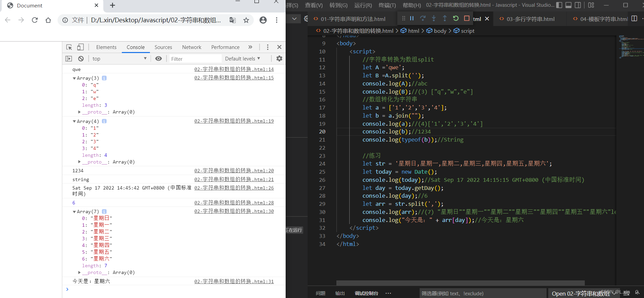The height and width of the screenshot is (298, 644).
Task: Click the info badge next to Array(7)
Action: pos(104,212)
